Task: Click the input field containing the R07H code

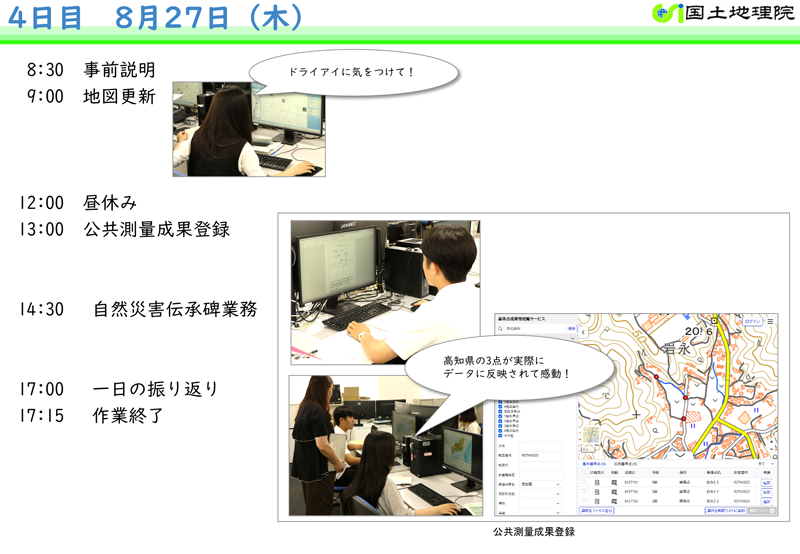Action: point(541,456)
